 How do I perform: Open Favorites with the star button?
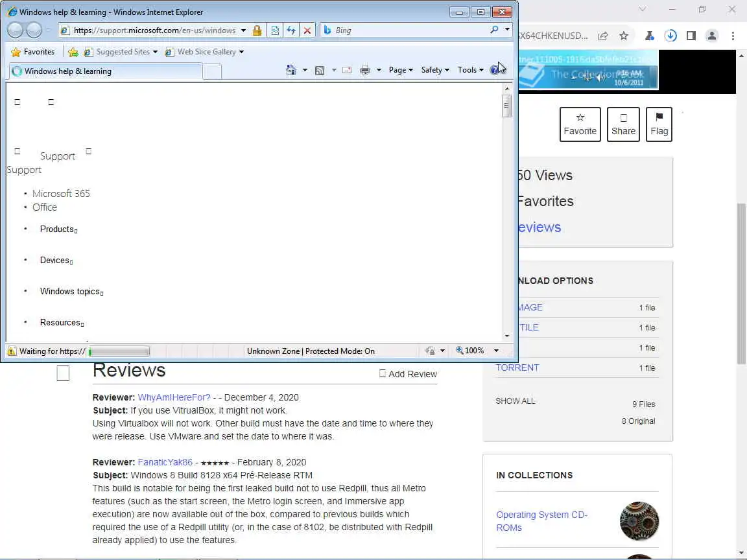(33, 52)
